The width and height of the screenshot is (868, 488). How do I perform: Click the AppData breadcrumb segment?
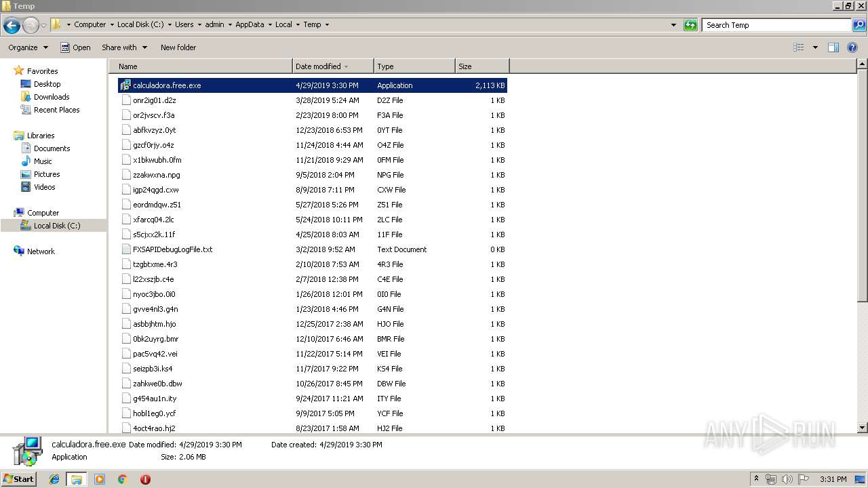coord(250,24)
